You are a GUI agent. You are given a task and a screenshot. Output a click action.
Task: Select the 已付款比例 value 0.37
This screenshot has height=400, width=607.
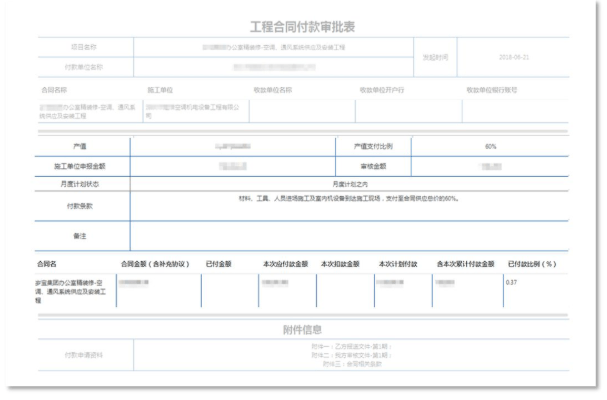coord(511,282)
